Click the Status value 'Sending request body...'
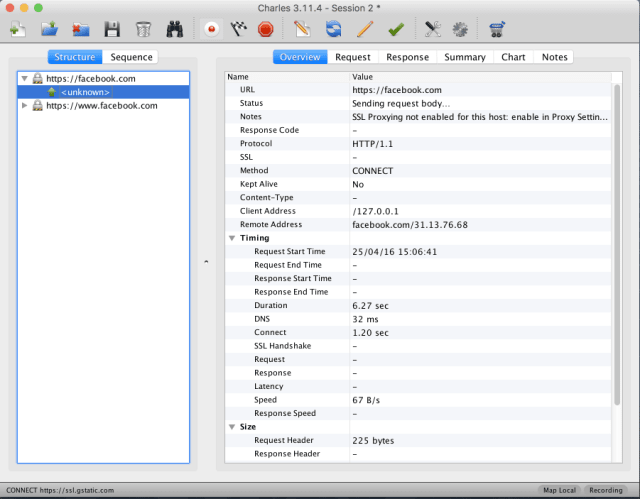The width and height of the screenshot is (640, 499). (401, 103)
